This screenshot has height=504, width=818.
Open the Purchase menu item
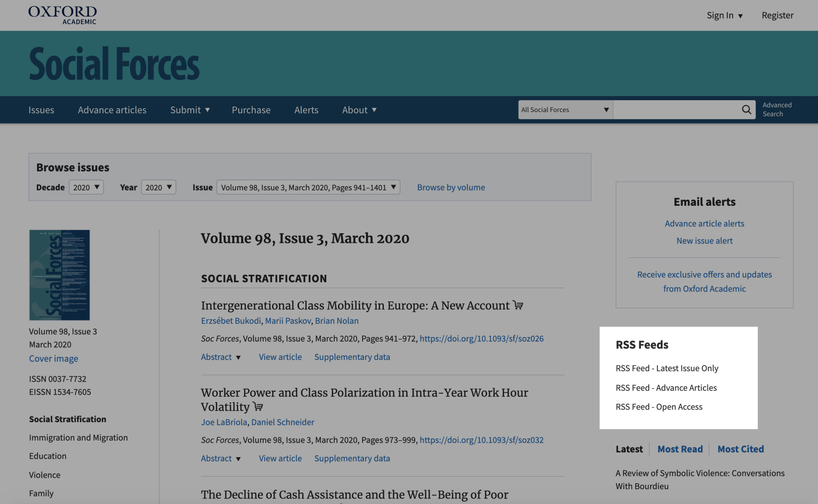[x=251, y=110]
